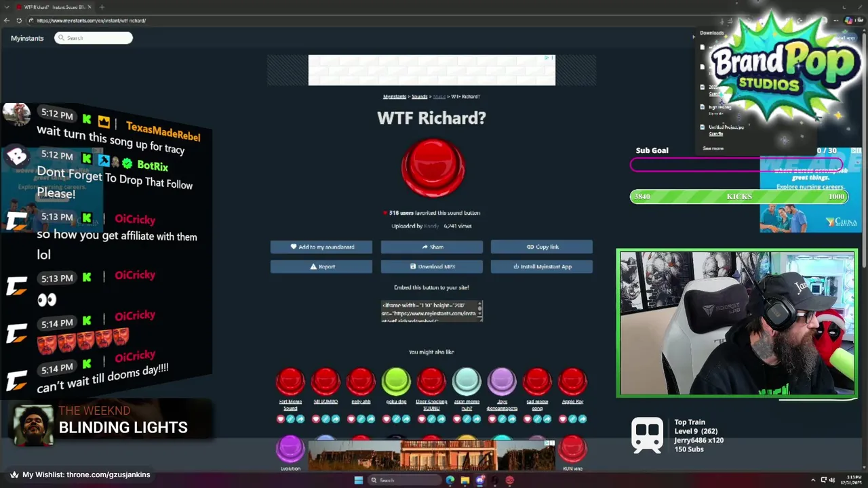
Task: Open Fart Meme Sound title link
Action: point(290,405)
